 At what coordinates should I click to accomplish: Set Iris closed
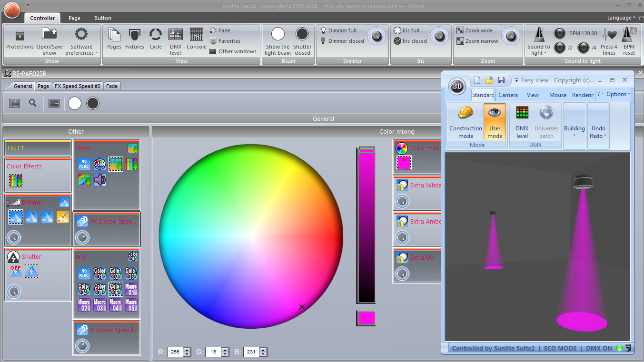coord(410,41)
